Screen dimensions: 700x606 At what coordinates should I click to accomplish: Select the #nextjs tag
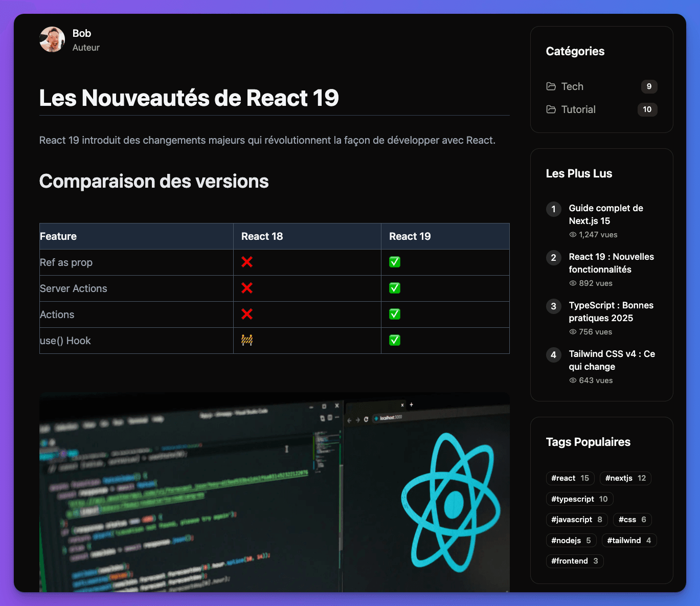pyautogui.click(x=625, y=478)
